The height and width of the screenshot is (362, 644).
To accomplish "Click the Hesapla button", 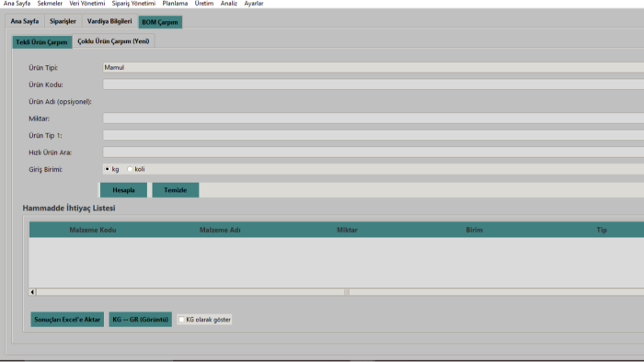I will (123, 190).
